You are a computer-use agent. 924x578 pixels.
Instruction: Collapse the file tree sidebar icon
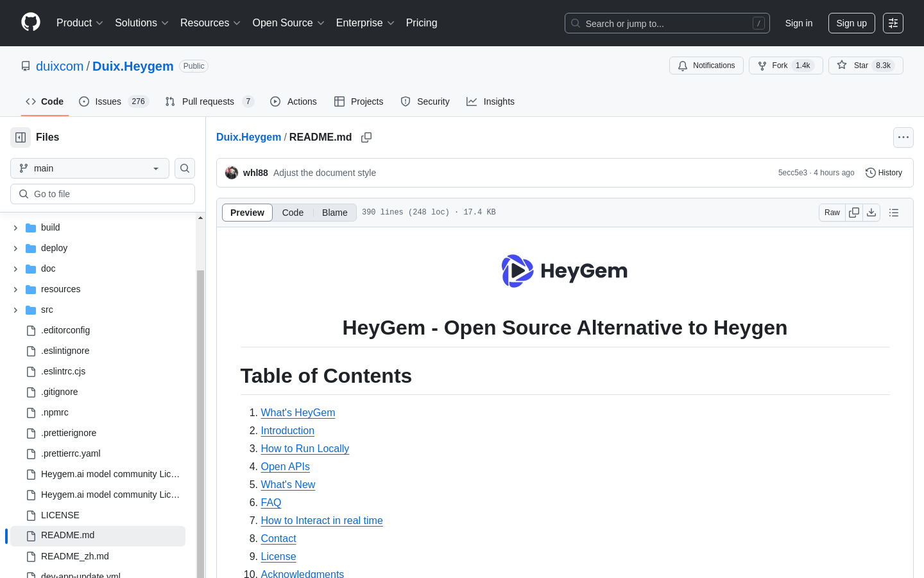click(21, 137)
